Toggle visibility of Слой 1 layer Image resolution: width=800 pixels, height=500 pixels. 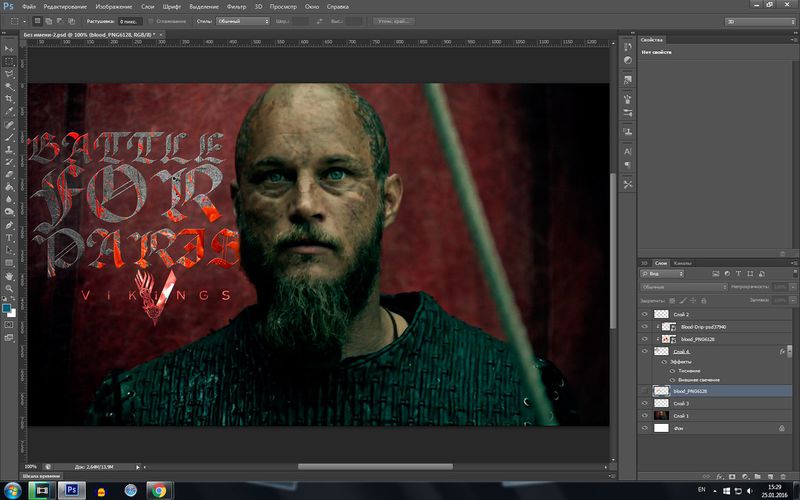click(x=645, y=415)
